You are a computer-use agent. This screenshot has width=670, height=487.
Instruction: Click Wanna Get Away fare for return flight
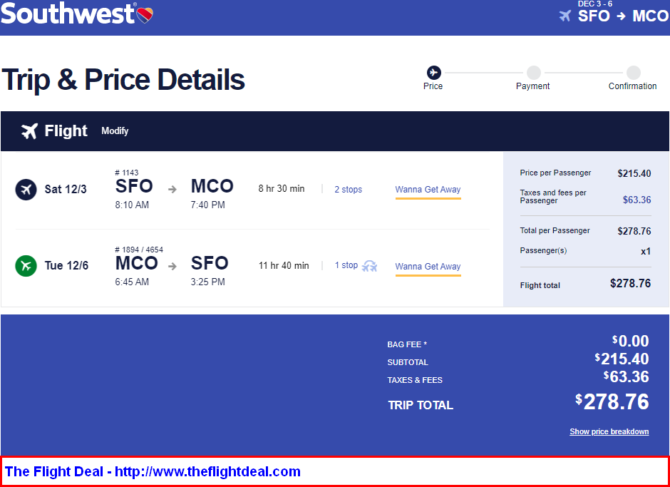point(428,267)
